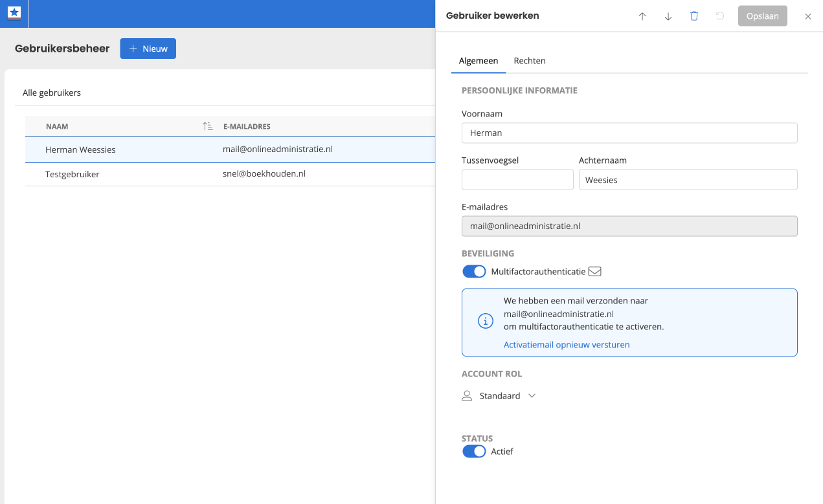
Task: Select the Testgebruiker row
Action: coord(73,174)
